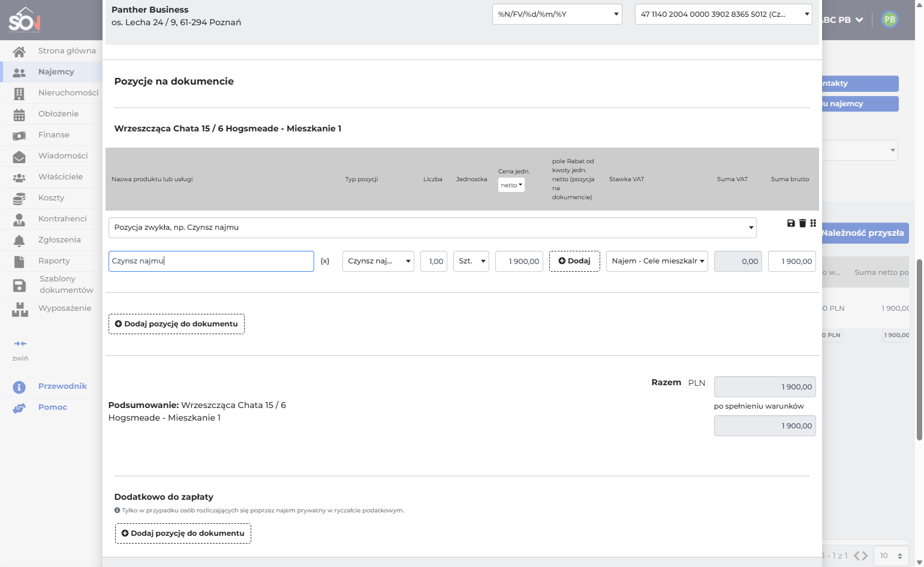Click the Raporty document icon
924x567 pixels.
coord(19,262)
